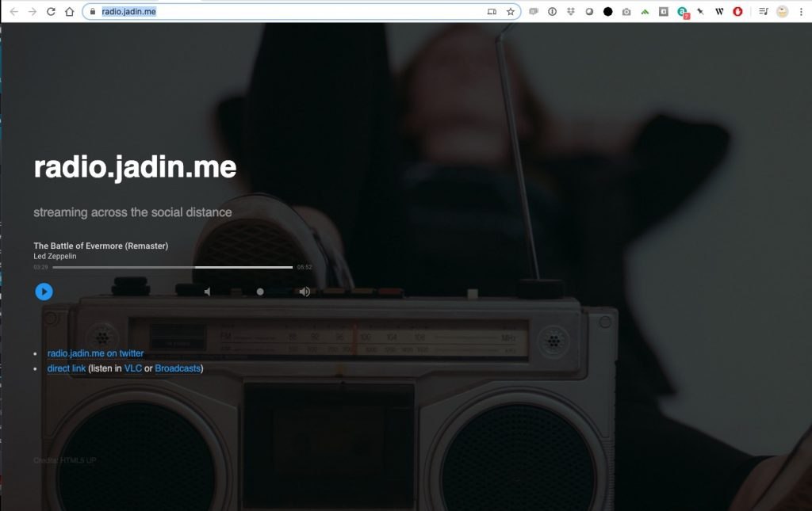Seek along the song progress bar
Viewport: 812px width, 511px height.
coord(172,268)
